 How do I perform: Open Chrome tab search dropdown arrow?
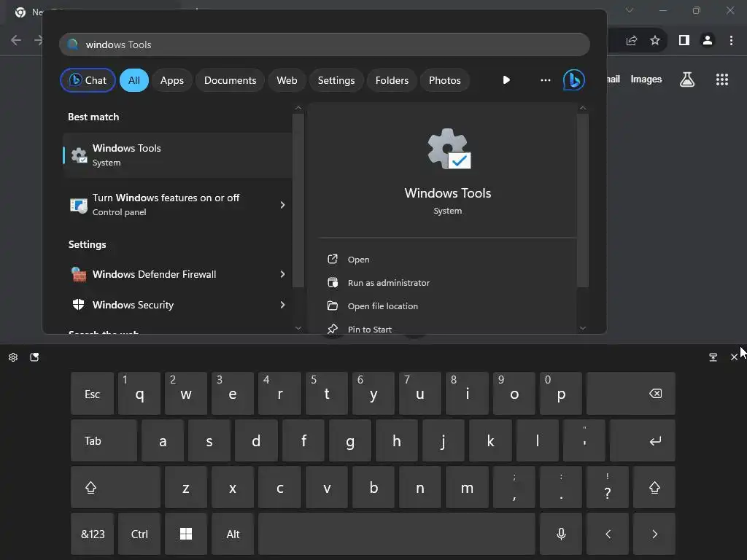630,10
